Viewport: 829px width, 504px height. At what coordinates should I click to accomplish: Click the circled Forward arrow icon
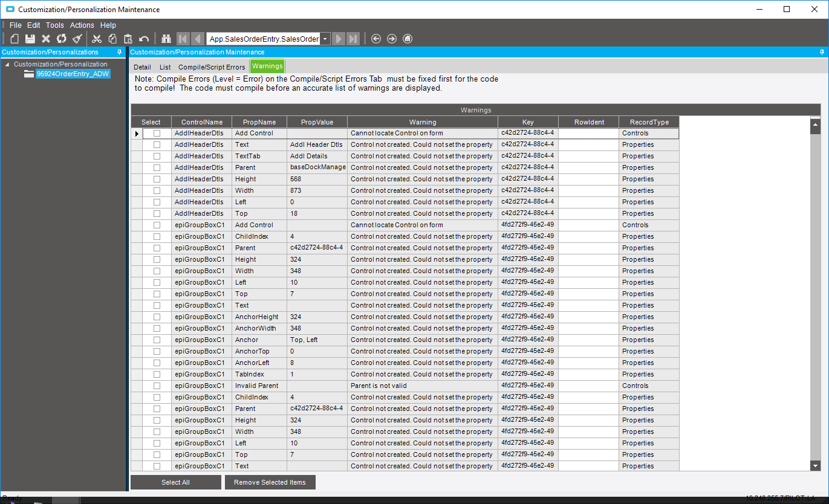[x=392, y=39]
